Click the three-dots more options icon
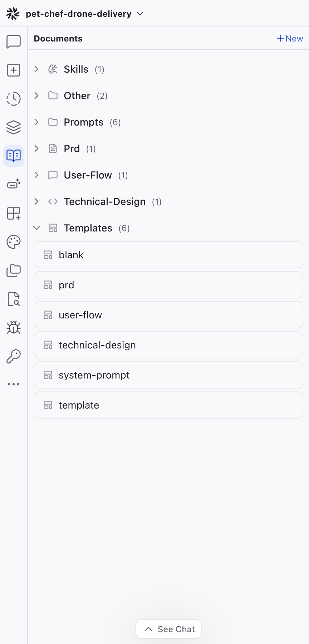The height and width of the screenshot is (644, 309). pyautogui.click(x=14, y=384)
